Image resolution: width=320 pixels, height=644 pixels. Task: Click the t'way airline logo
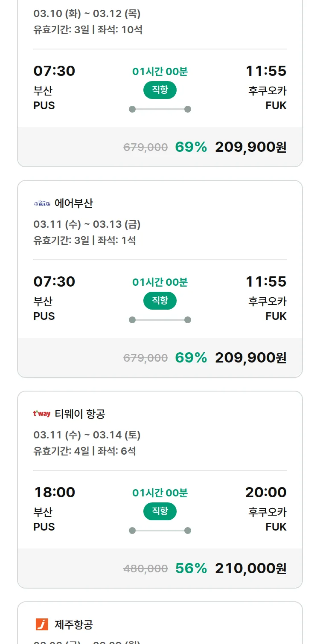point(42,414)
